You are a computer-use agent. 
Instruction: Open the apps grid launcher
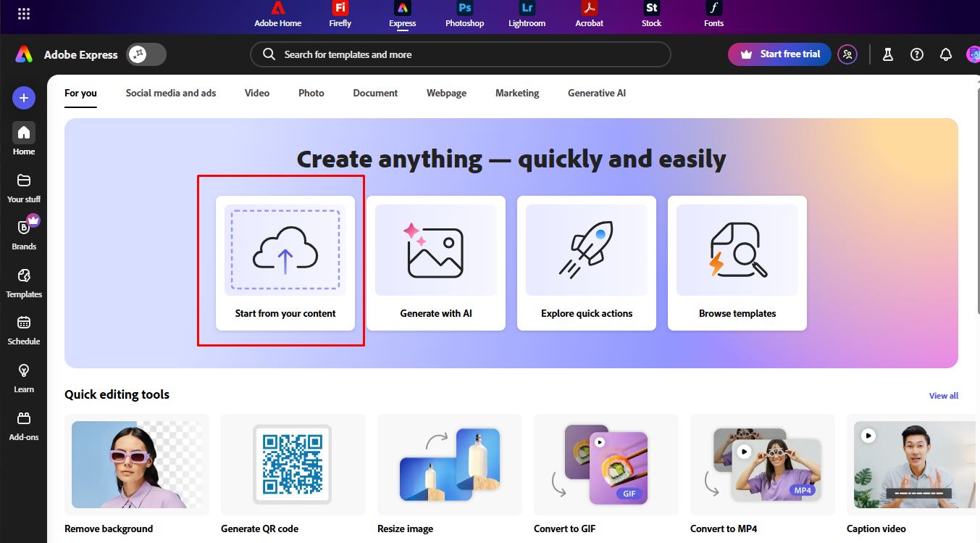(x=24, y=14)
